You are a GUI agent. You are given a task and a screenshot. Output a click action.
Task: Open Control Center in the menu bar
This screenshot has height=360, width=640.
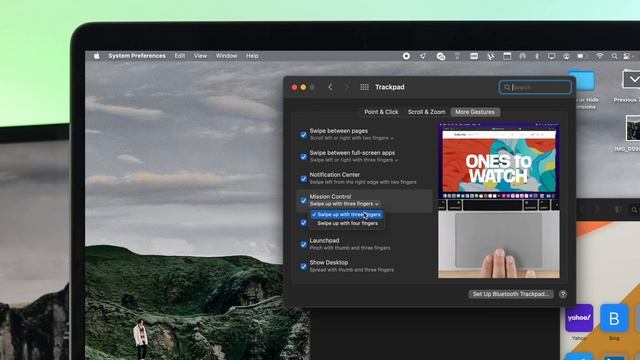click(627, 56)
